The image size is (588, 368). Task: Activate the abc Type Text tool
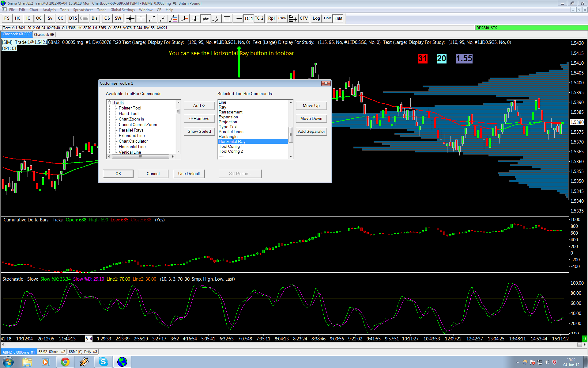point(205,18)
